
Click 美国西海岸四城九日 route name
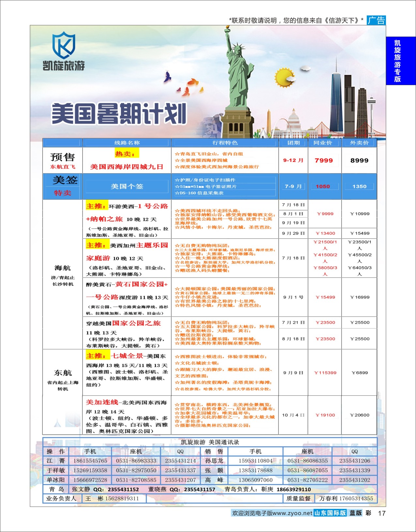coord(127,167)
